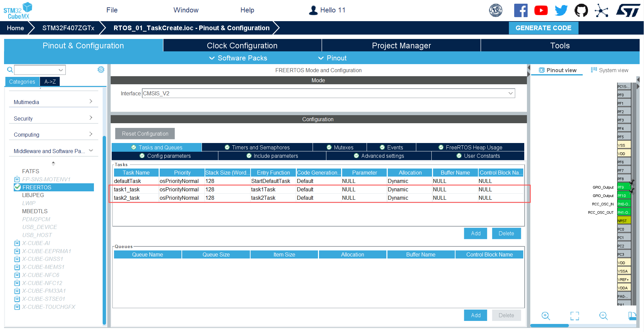Open the GitHub icon link
The width and height of the screenshot is (644, 332).
[x=581, y=10]
